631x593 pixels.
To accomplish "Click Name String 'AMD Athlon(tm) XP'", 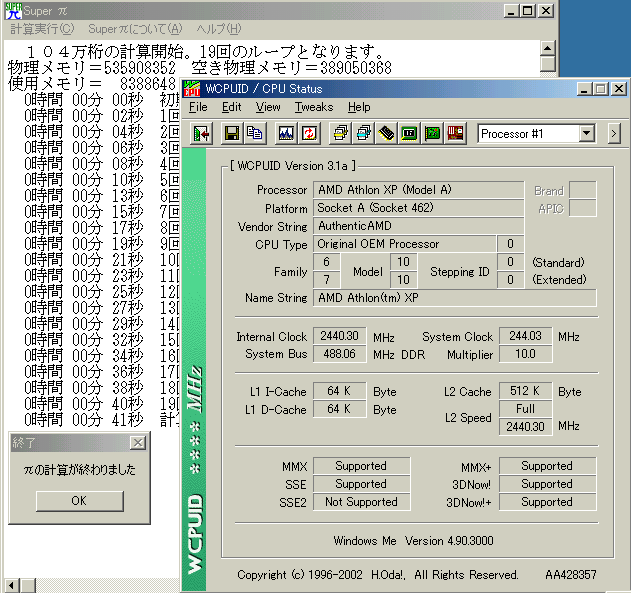I will [x=455, y=298].
